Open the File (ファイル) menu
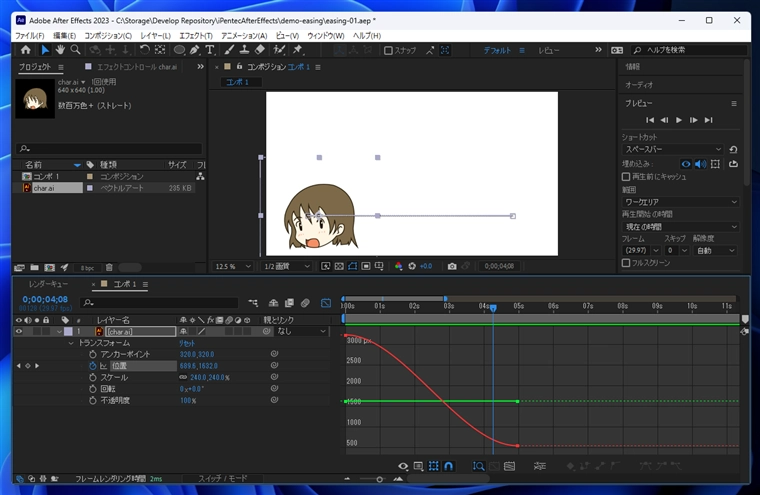 point(30,36)
